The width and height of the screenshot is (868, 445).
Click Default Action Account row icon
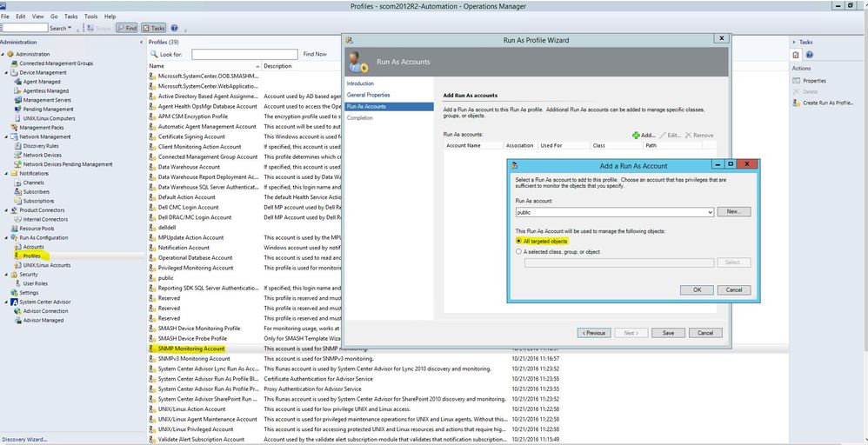tap(153, 197)
